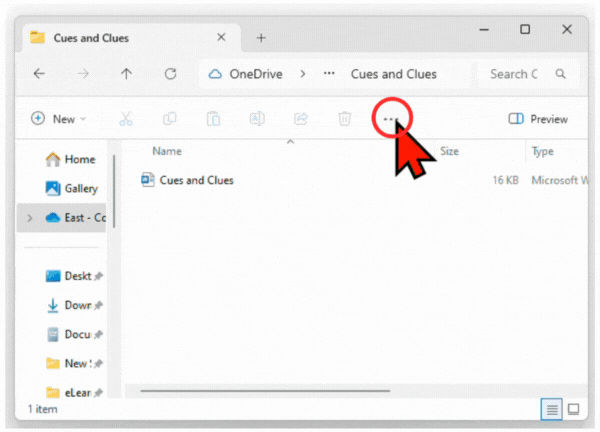The width and height of the screenshot is (600, 432).
Task: Go up one folder level
Action: point(126,74)
